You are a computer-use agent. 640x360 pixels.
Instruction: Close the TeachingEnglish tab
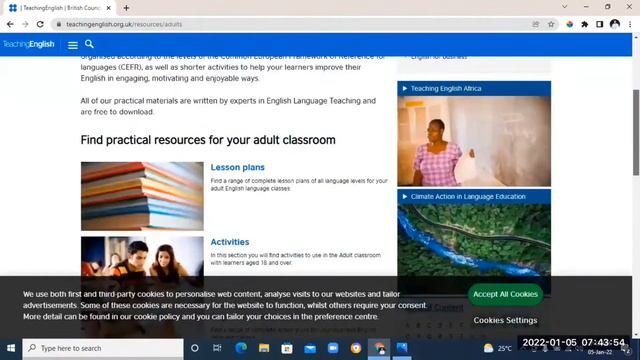click(x=109, y=8)
